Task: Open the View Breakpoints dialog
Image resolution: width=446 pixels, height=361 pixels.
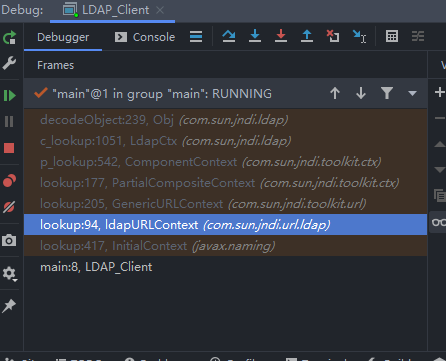Action: point(9,180)
